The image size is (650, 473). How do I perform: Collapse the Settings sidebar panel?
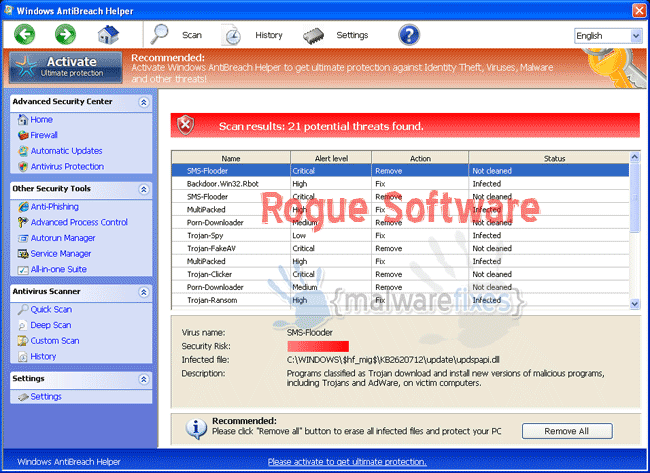(143, 379)
